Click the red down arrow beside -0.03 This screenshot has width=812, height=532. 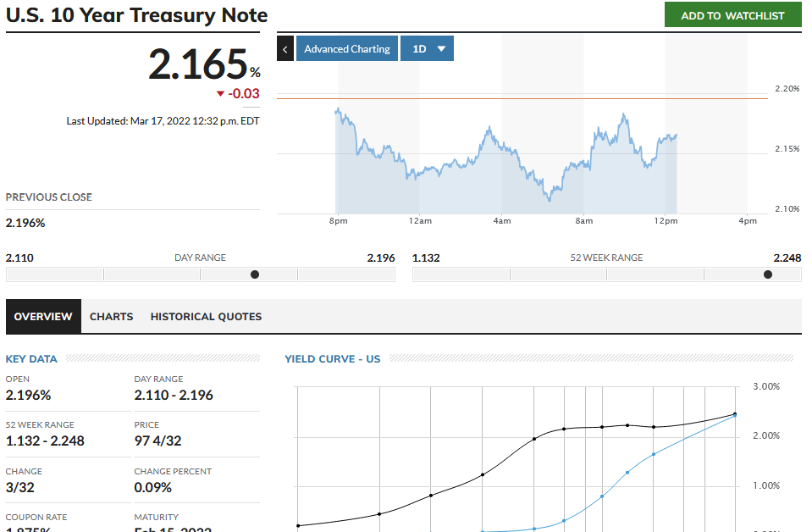click(x=221, y=94)
